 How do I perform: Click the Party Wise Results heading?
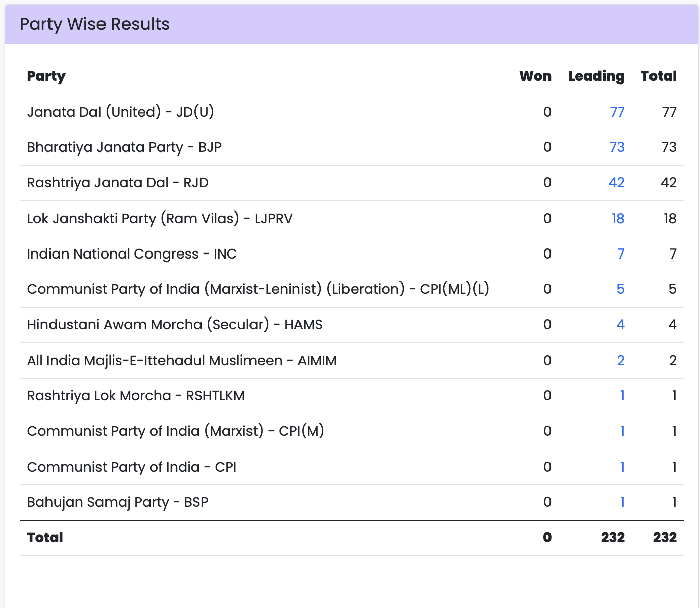click(x=94, y=24)
